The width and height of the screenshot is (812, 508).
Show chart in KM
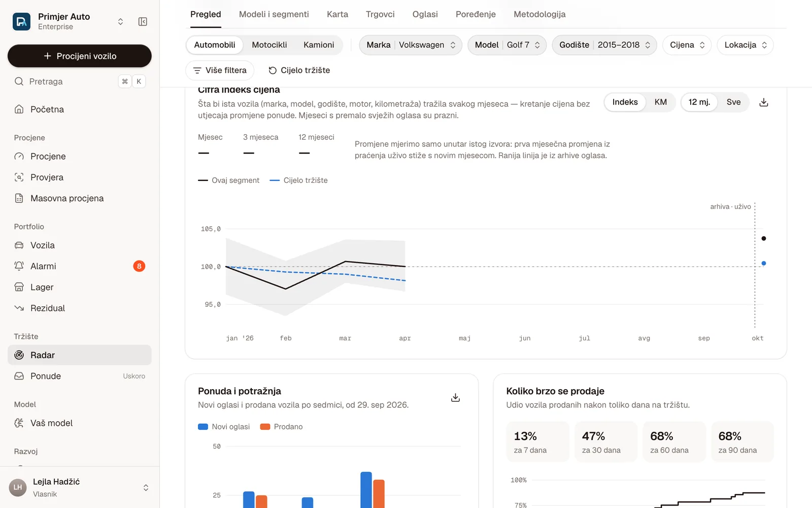(660, 102)
